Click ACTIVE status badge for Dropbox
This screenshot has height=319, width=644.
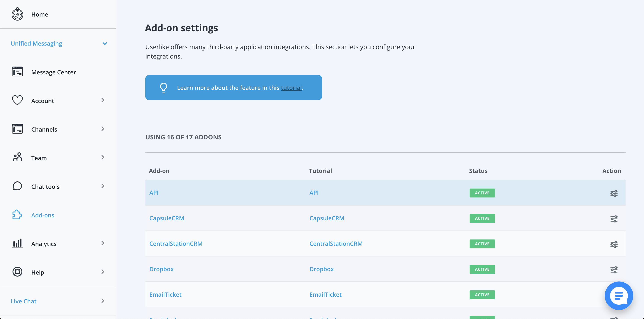point(482,269)
